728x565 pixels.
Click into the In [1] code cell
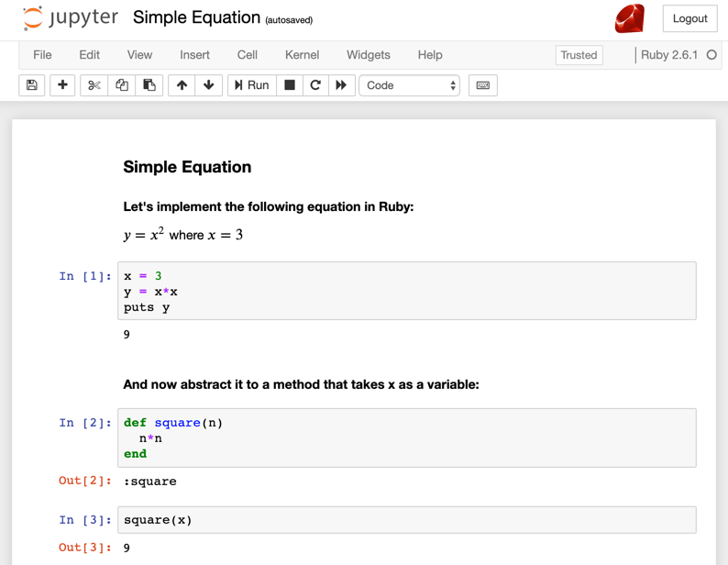(407, 291)
